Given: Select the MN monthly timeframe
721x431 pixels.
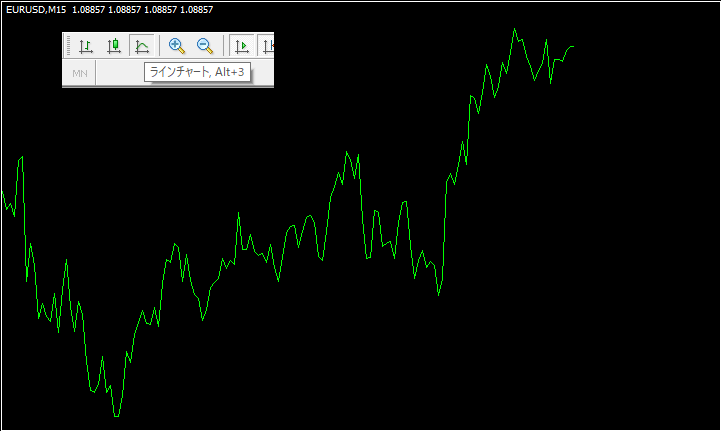Looking at the screenshot, I should (x=80, y=73).
